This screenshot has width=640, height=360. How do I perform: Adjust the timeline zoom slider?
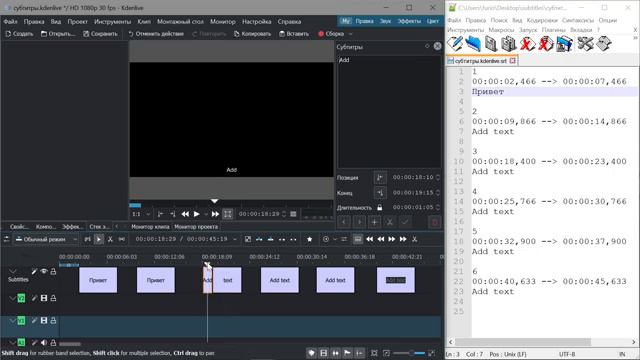click(409, 353)
